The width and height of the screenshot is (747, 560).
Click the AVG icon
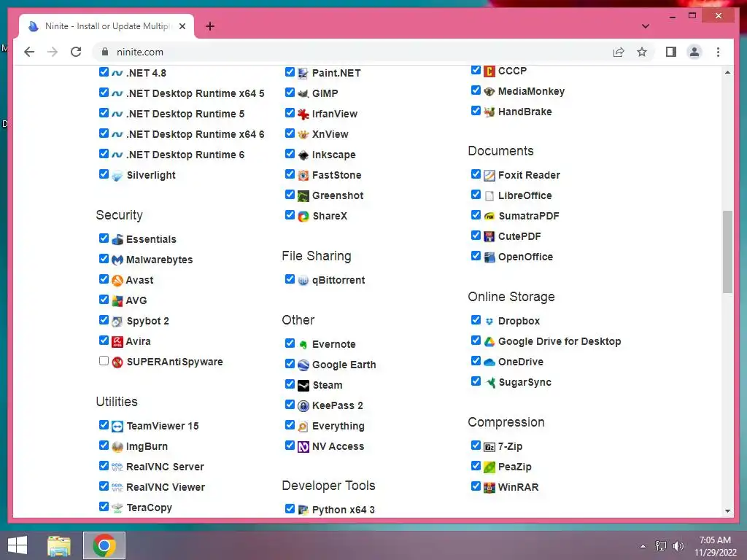pyautogui.click(x=117, y=301)
